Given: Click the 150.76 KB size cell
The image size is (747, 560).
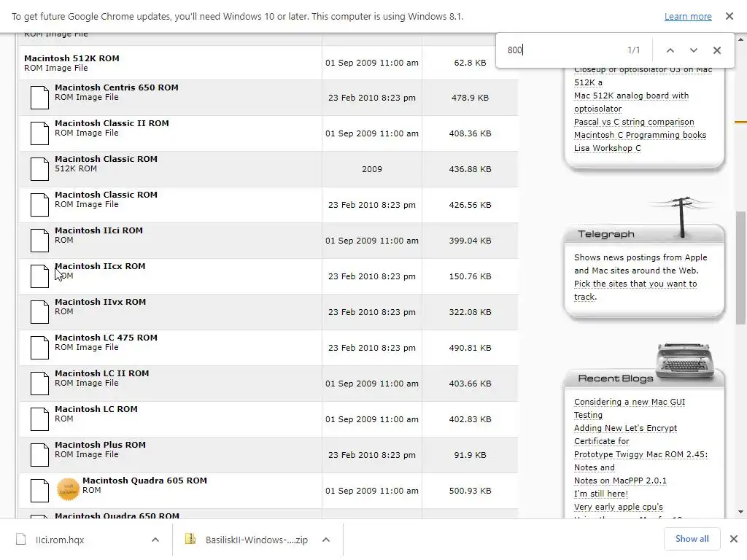Looking at the screenshot, I should click(470, 276).
